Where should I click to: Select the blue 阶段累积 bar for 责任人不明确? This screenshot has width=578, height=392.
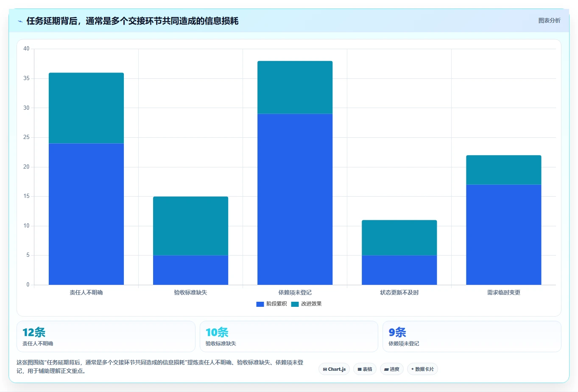click(x=86, y=214)
